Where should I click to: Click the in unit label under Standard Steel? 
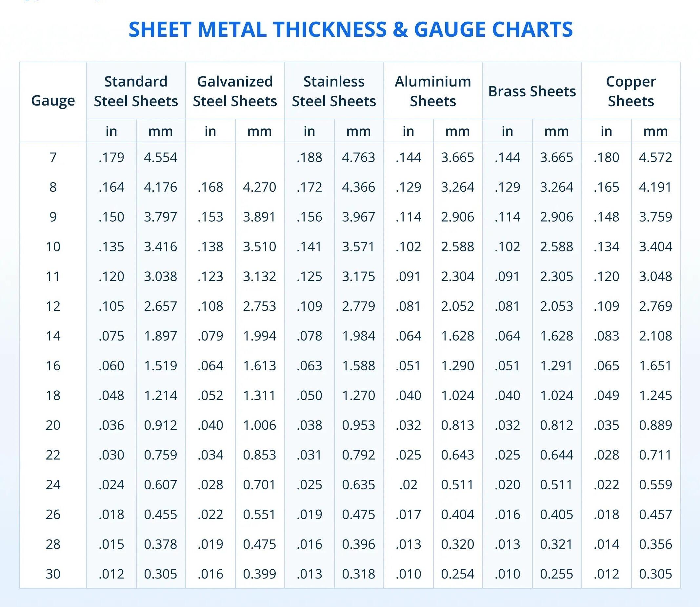pyautogui.click(x=112, y=131)
